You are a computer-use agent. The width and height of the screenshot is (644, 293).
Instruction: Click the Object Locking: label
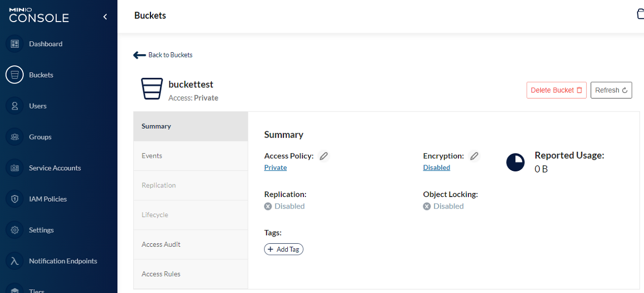coord(450,194)
